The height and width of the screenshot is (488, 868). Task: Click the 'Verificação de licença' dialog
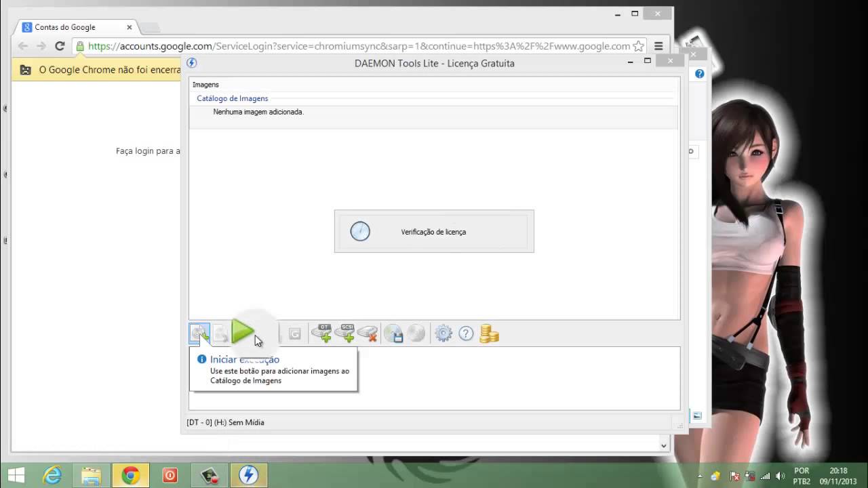click(x=434, y=231)
